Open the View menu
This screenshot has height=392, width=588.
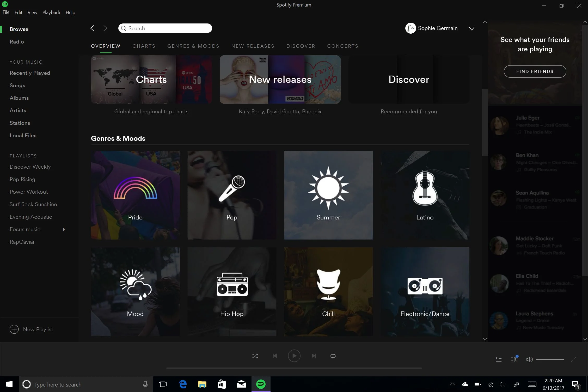tap(32, 12)
